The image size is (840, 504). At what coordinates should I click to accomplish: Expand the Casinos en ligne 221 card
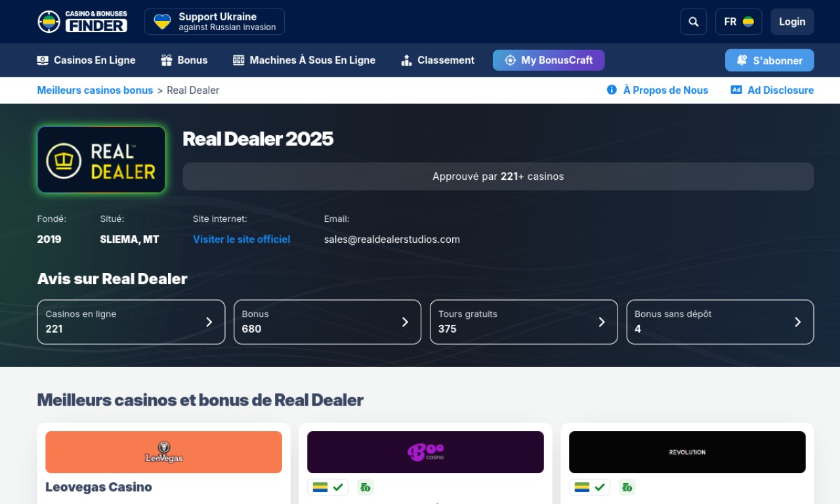(x=131, y=322)
